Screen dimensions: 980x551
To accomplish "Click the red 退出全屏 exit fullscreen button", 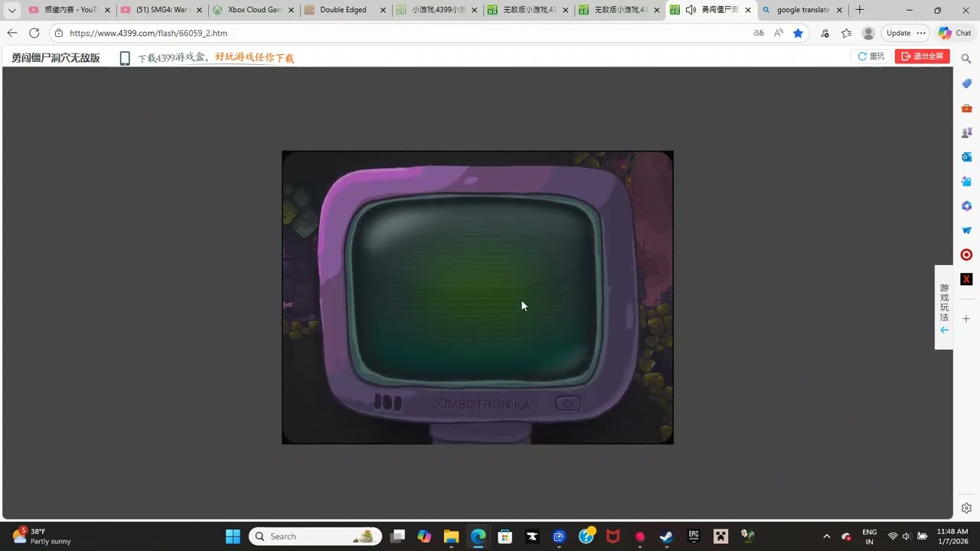I will [923, 56].
